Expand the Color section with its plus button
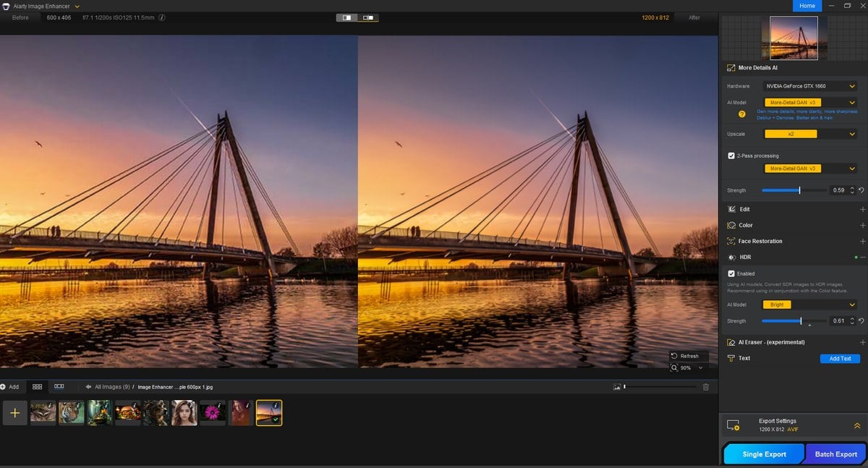The width and height of the screenshot is (868, 468). pos(862,225)
